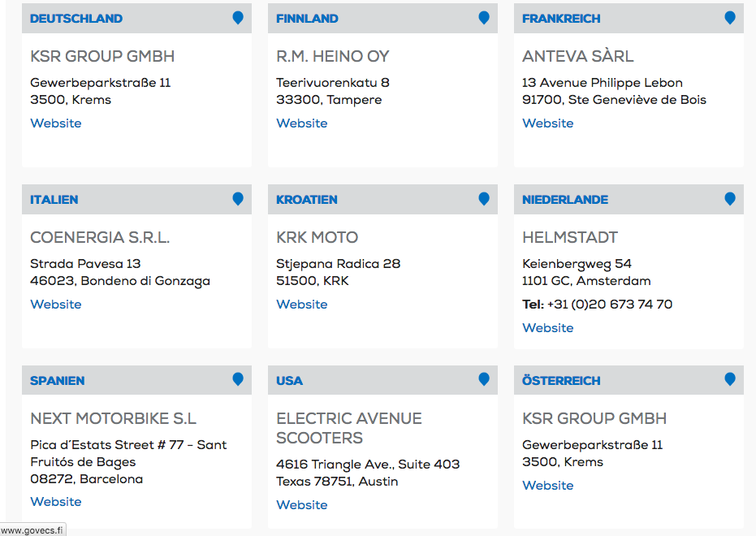Open KRK Moto website link

coord(302,305)
